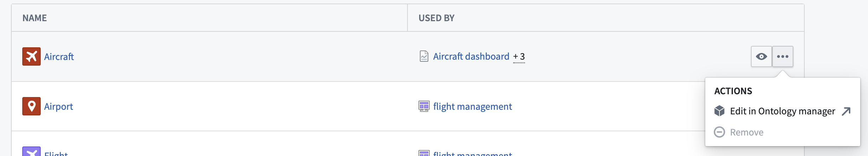Click the document icon beside Aircraft dashboard
Screen dimensions: 868x156
coord(424,56)
